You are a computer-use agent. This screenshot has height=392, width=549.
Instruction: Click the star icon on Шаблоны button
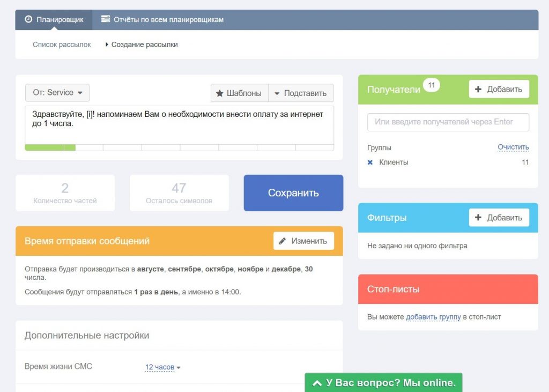click(219, 93)
